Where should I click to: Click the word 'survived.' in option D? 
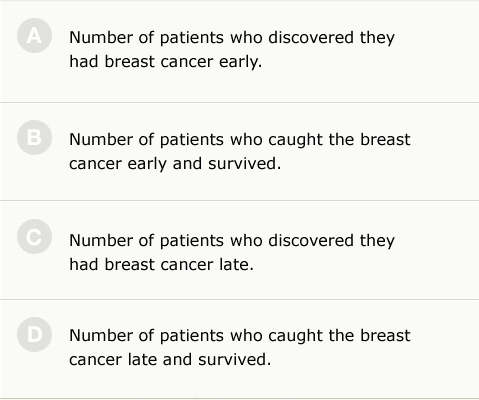pyautogui.click(x=234, y=360)
